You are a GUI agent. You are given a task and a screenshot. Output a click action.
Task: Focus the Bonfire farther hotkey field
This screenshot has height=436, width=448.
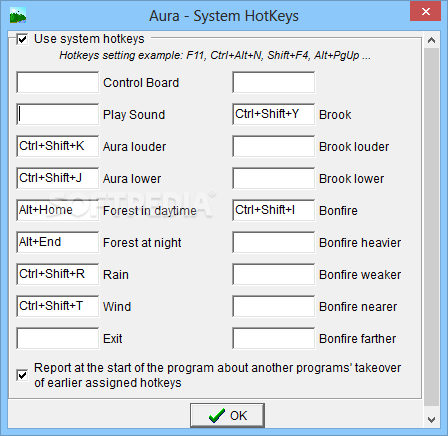[x=274, y=338]
